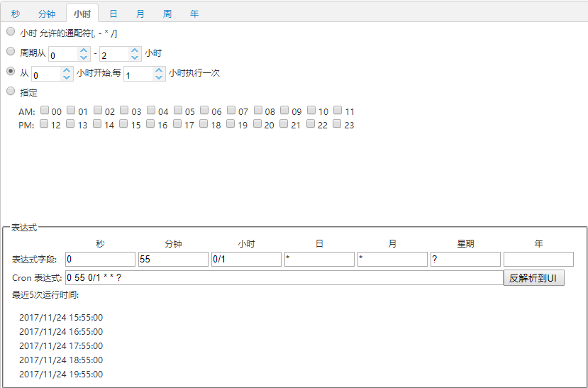Click the 周期从 start input showing 0
588x388 pixels.
coord(64,54)
